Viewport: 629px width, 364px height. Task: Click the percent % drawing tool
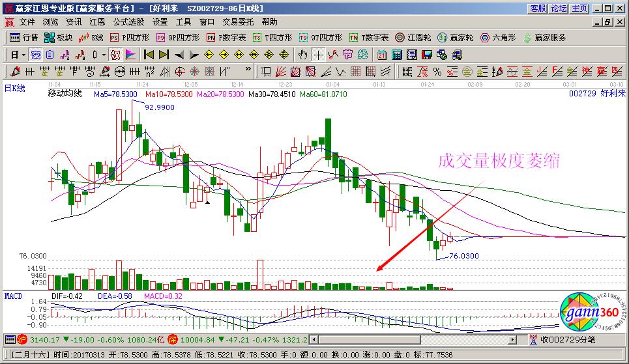pyautogui.click(x=437, y=71)
